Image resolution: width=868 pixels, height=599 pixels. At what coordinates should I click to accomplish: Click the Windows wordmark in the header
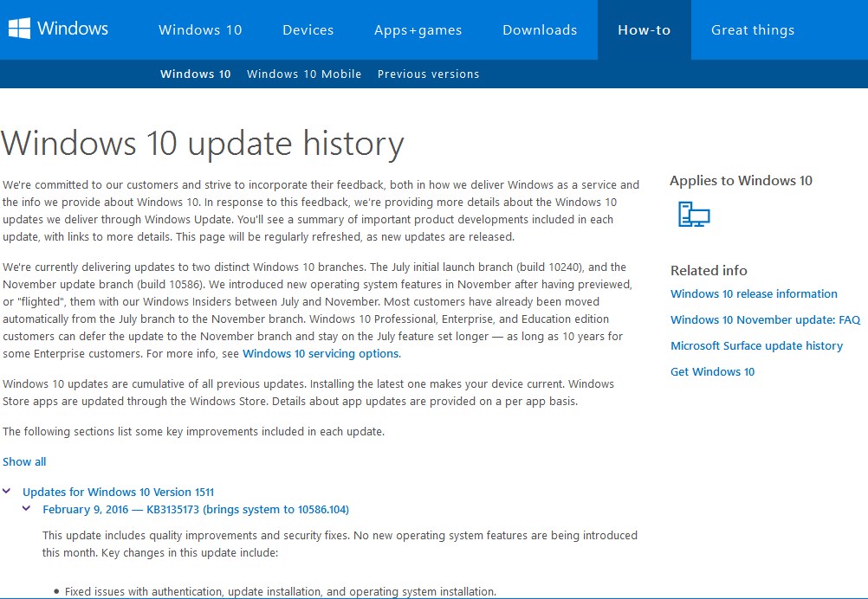click(x=73, y=29)
